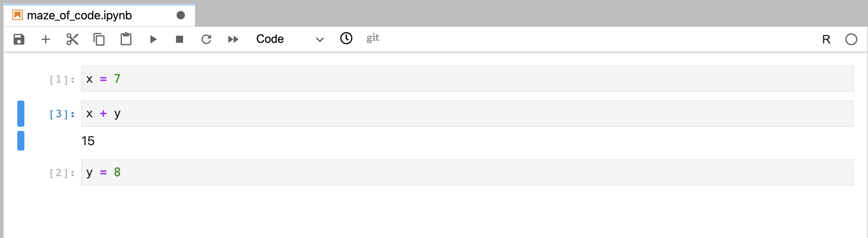Click into the y = 8 cell
868x238 pixels.
pos(467,173)
